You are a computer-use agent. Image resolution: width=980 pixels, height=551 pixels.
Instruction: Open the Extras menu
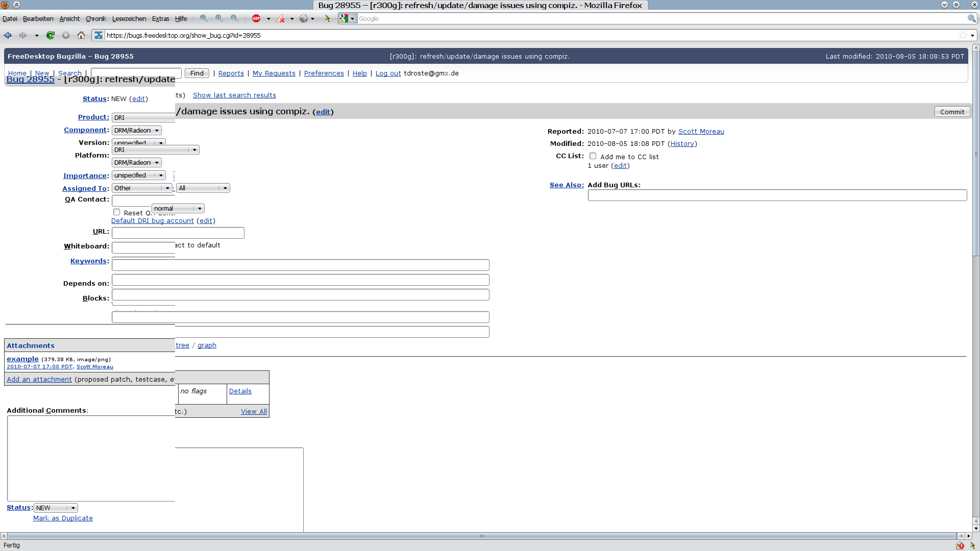[160, 19]
